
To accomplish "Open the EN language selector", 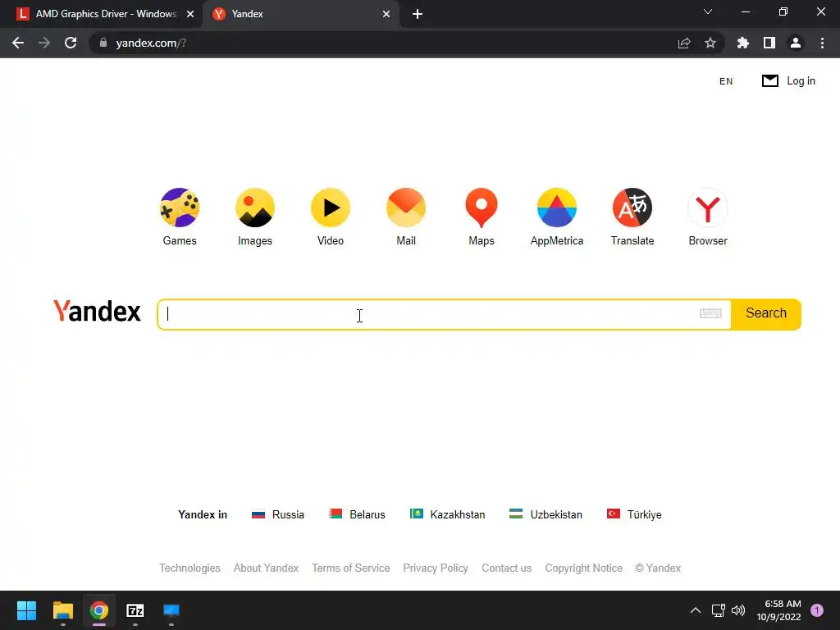I will pos(726,81).
